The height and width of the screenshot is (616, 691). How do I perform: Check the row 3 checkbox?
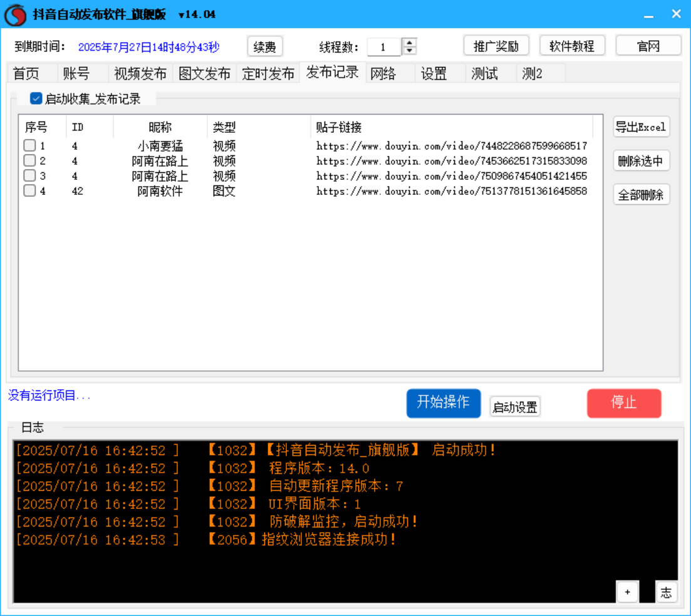point(29,175)
